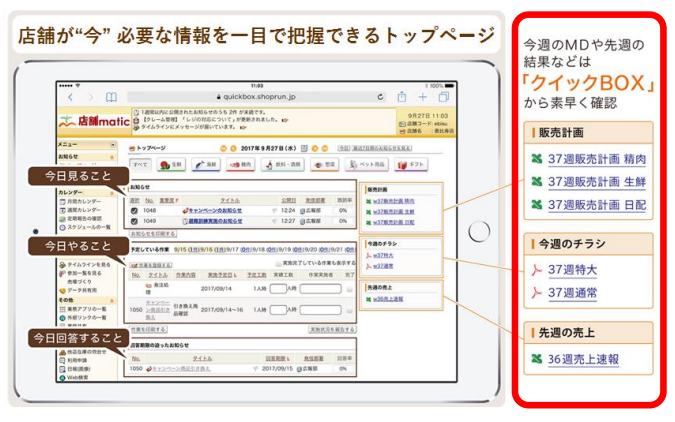Open 避難訓練実施のお知らせ notice

(215, 221)
